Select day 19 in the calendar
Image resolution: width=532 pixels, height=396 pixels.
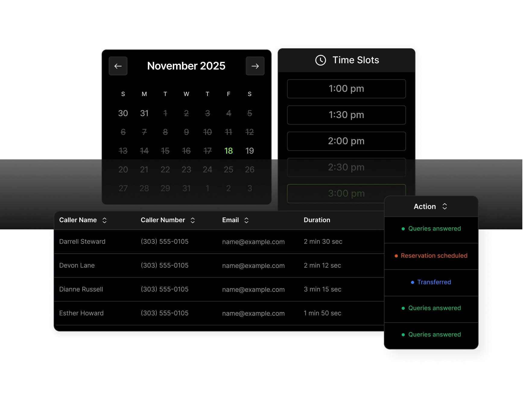(x=250, y=151)
